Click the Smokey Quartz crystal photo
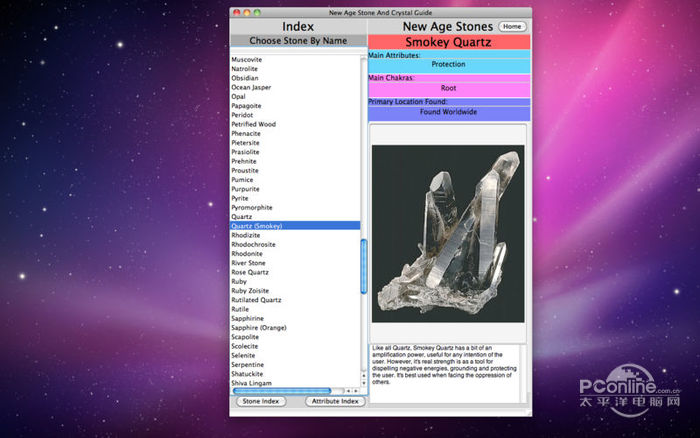700x438 pixels. click(x=448, y=236)
